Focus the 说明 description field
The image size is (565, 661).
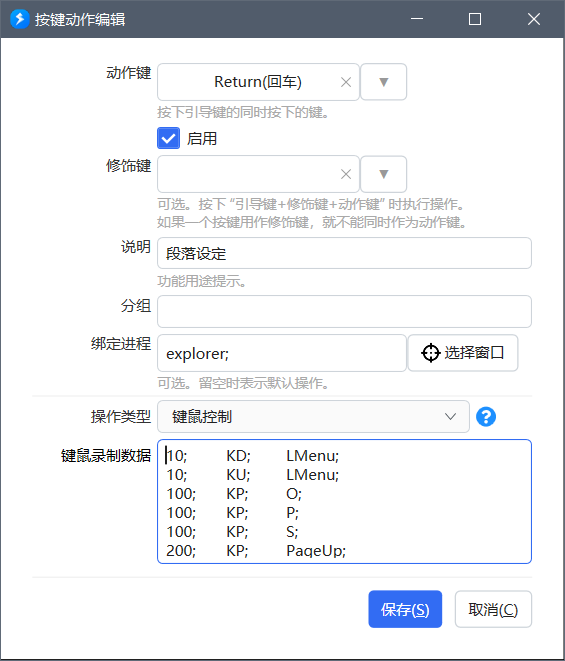(344, 253)
